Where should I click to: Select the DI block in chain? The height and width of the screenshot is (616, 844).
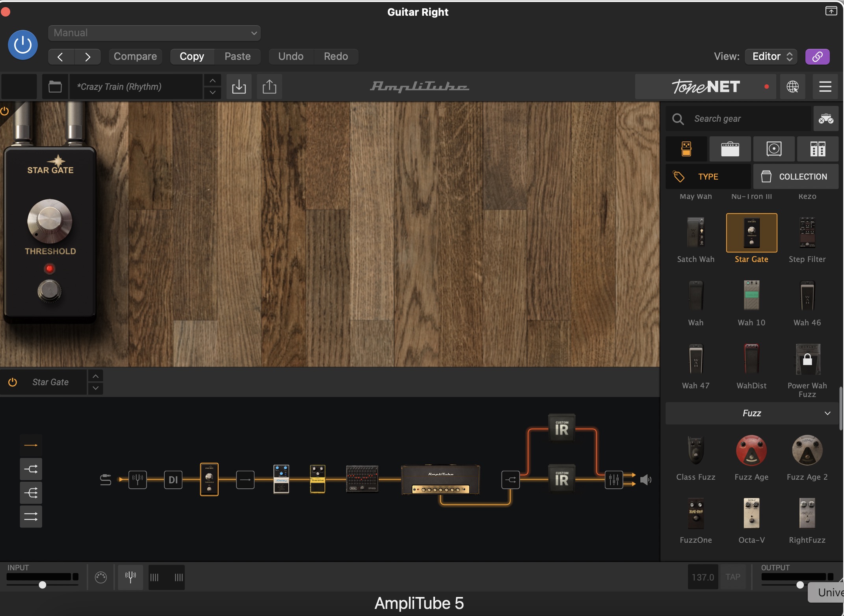[x=173, y=480]
